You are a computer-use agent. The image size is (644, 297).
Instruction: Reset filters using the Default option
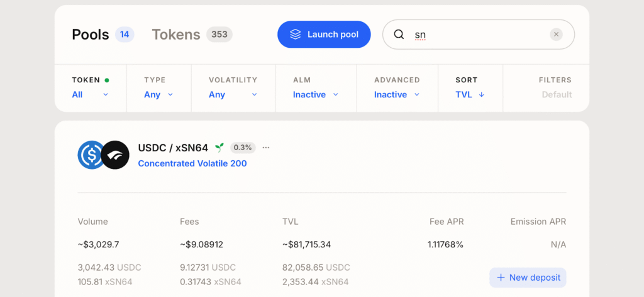tap(557, 95)
